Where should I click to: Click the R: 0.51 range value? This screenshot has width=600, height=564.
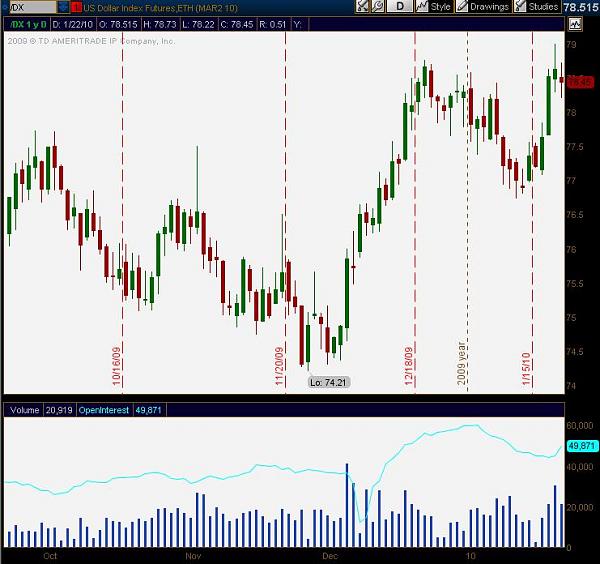272,25
